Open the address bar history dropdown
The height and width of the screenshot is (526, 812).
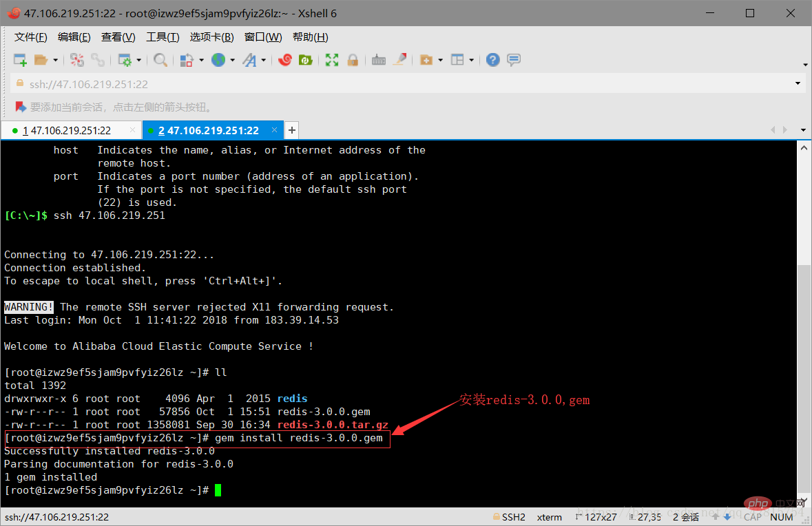pos(798,83)
